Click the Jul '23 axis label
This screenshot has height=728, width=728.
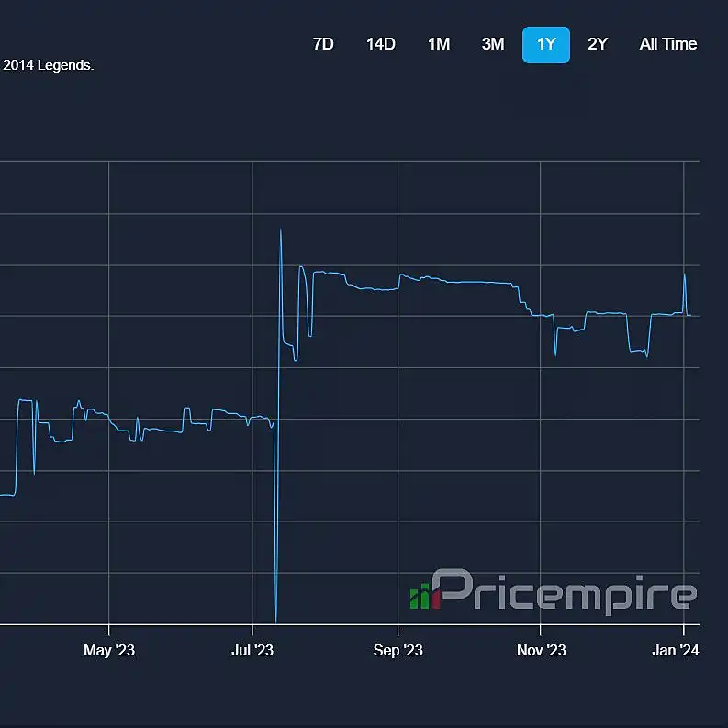(252, 650)
